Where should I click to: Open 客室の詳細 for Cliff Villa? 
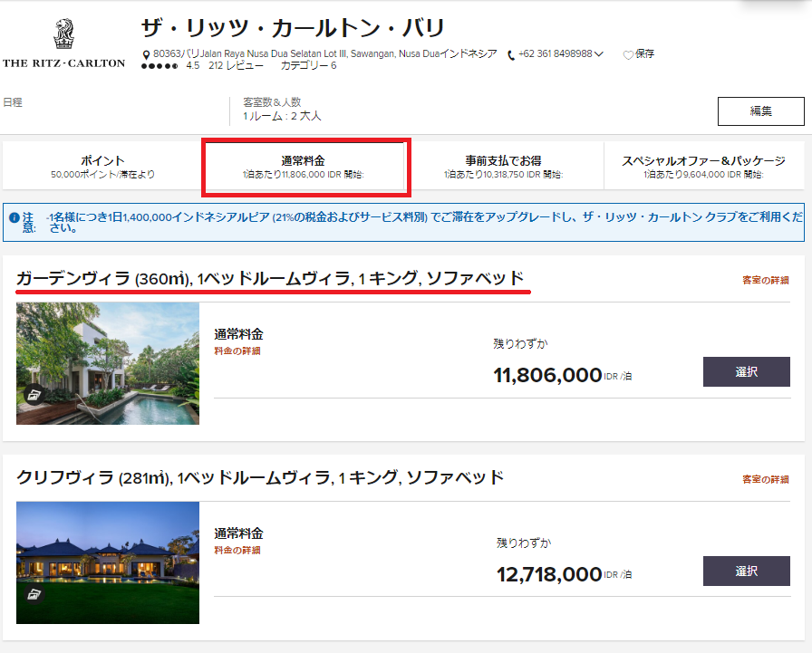[766, 479]
